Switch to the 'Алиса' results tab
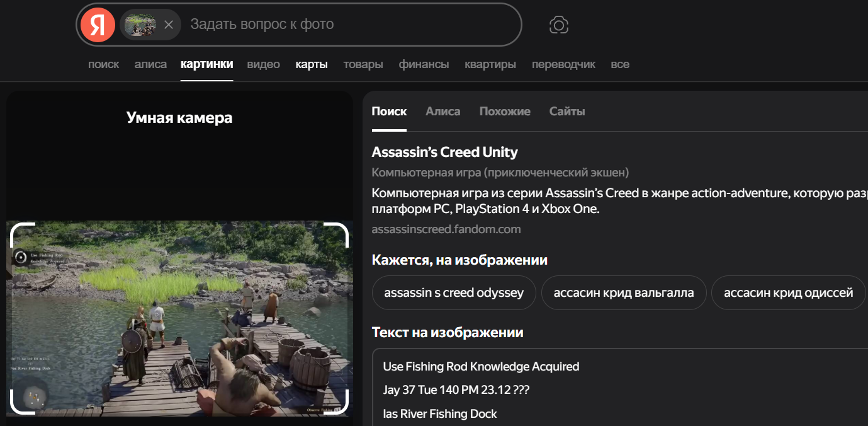 [443, 112]
